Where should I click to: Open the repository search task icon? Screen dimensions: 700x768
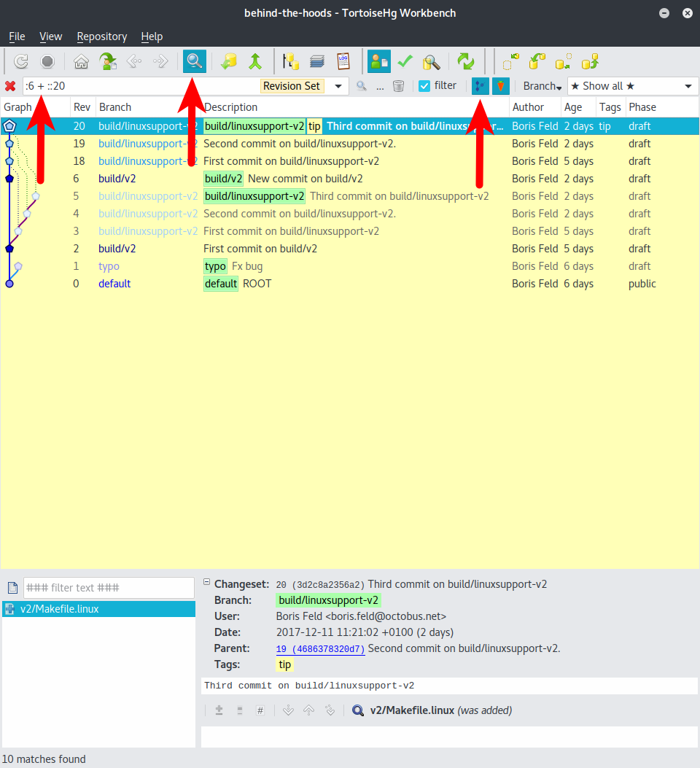(432, 62)
